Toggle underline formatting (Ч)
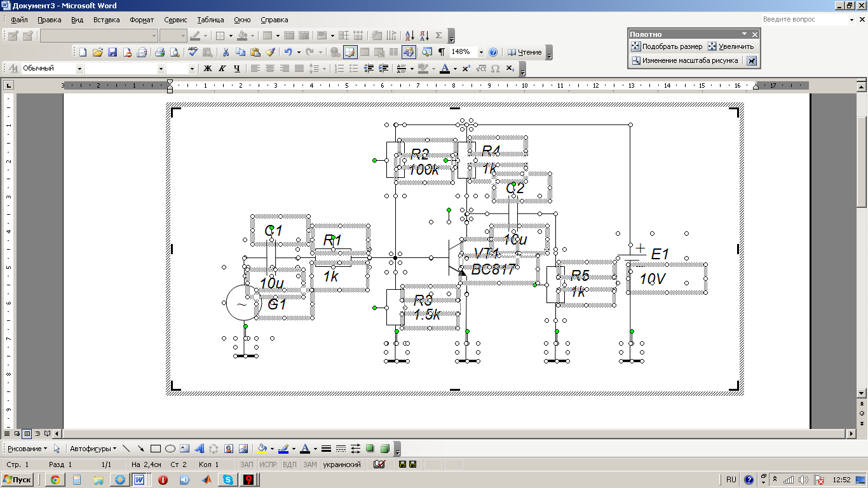 (x=236, y=69)
